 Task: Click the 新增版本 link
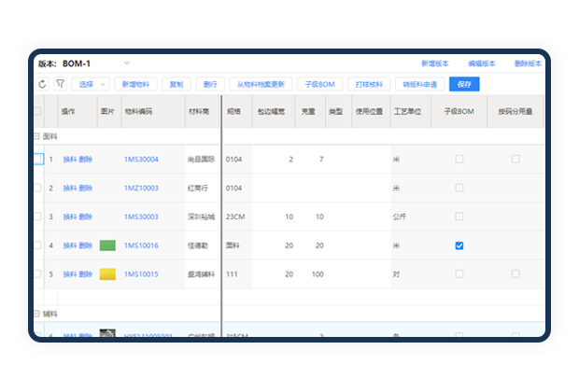pyautogui.click(x=434, y=63)
